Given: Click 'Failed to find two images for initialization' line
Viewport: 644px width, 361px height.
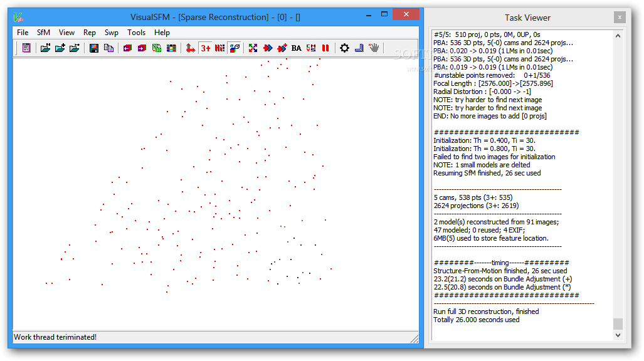Looking at the screenshot, I should coord(495,157).
